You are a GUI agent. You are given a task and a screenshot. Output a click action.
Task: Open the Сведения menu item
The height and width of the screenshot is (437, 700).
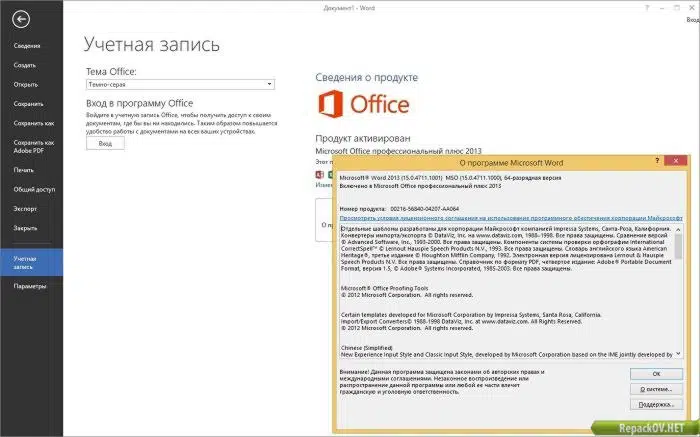click(x=27, y=46)
